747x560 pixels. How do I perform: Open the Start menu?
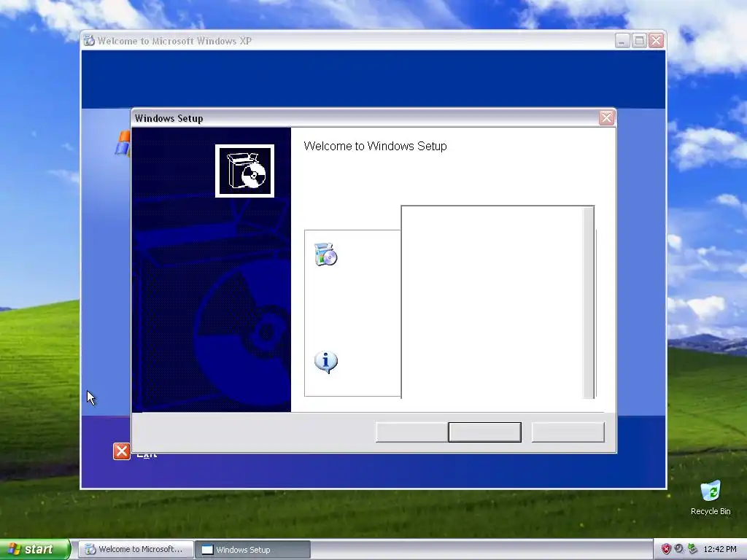coord(35,549)
